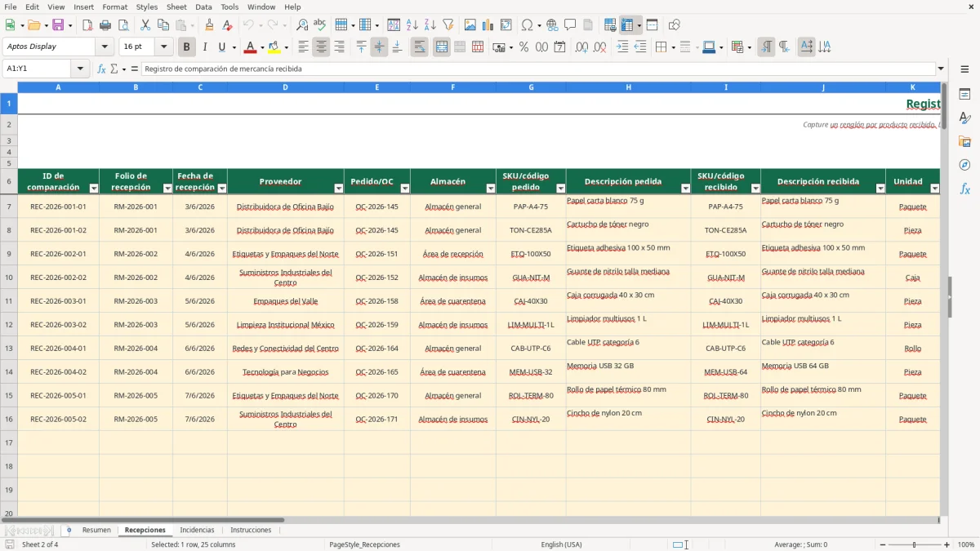Open the sidebar Navigator compass icon

[x=964, y=165]
